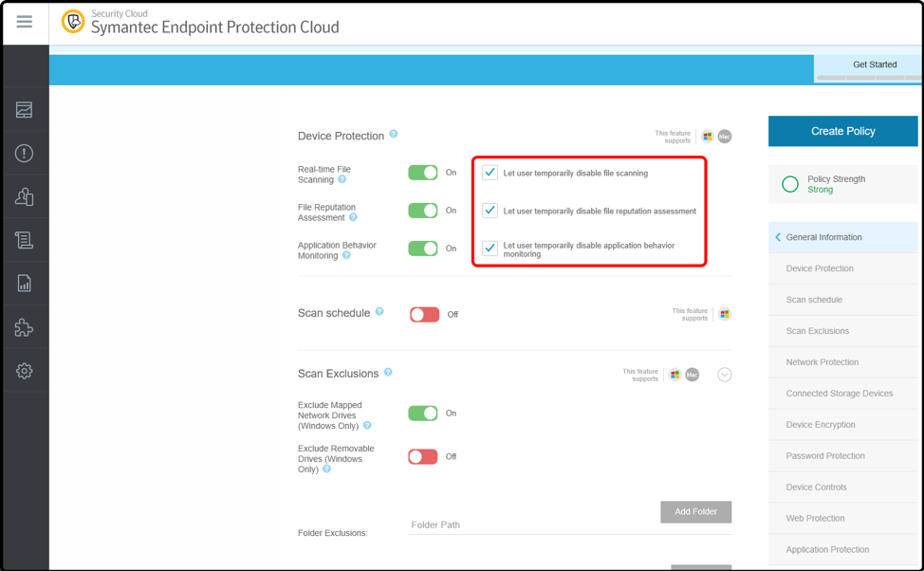
Task: Collapse the Scan Exclusions section chevron
Action: pos(724,375)
